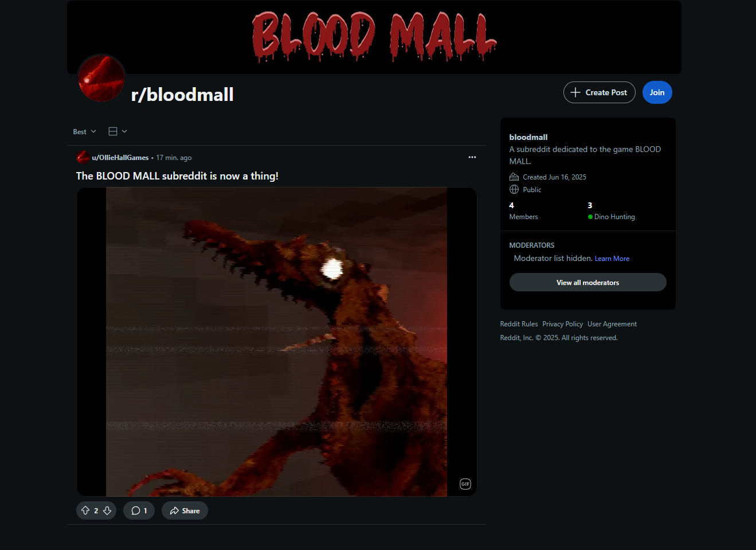Click the cake icon beside Created date

point(514,177)
